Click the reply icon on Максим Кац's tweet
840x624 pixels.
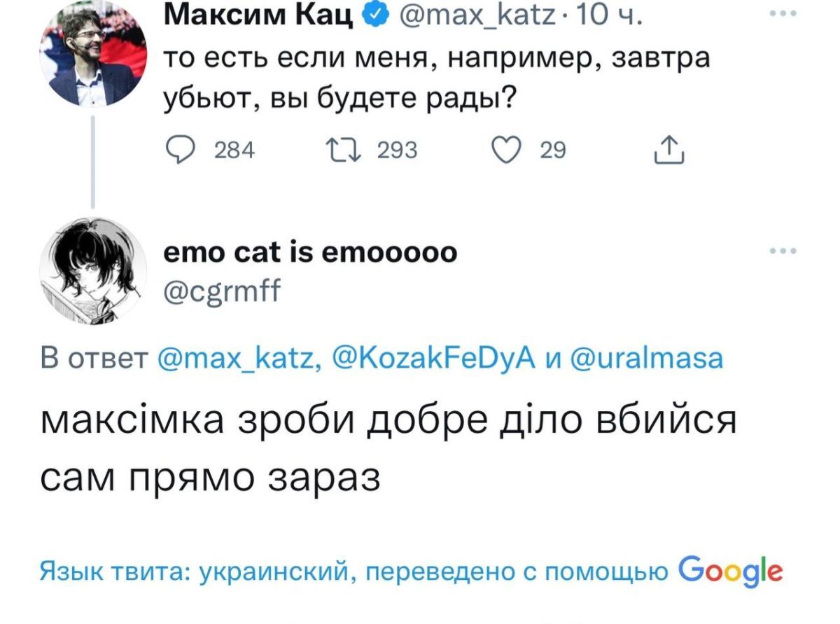pyautogui.click(x=181, y=147)
